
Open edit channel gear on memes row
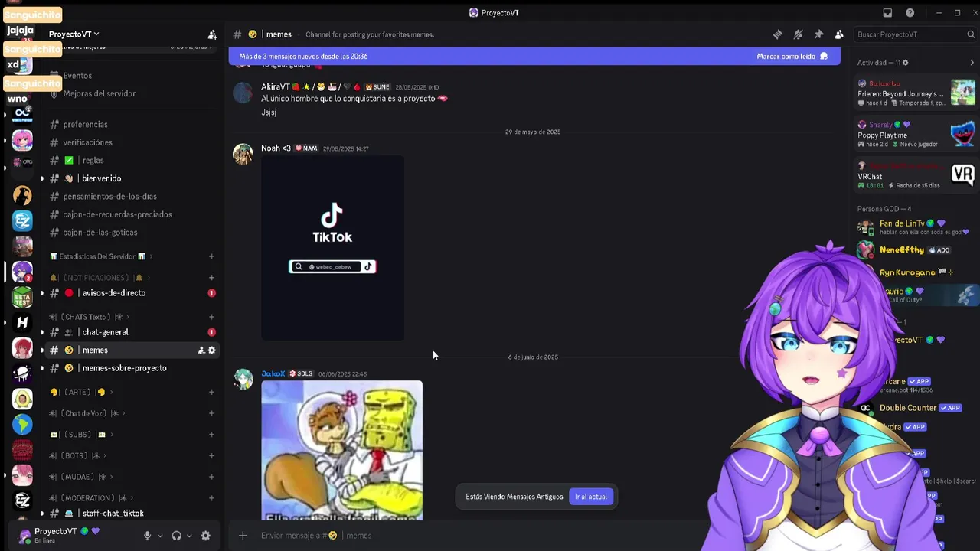(212, 350)
